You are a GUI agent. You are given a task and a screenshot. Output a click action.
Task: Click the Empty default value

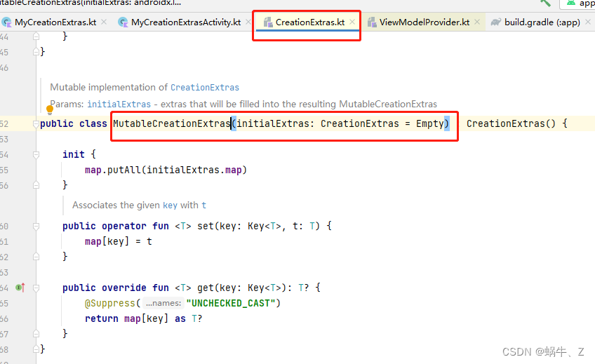(x=430, y=123)
